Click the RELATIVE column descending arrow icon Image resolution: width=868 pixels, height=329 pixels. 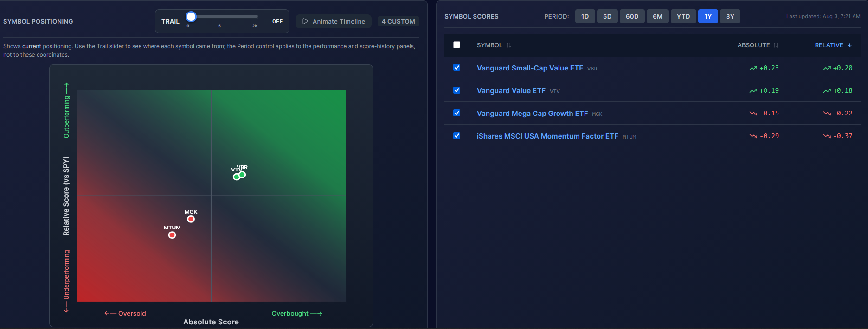coord(849,45)
